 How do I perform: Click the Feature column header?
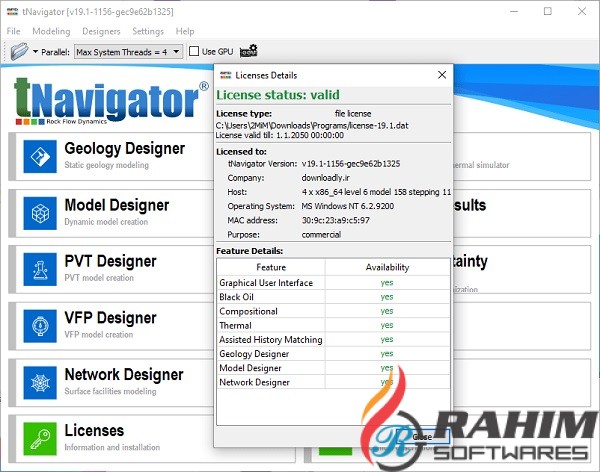tap(271, 267)
